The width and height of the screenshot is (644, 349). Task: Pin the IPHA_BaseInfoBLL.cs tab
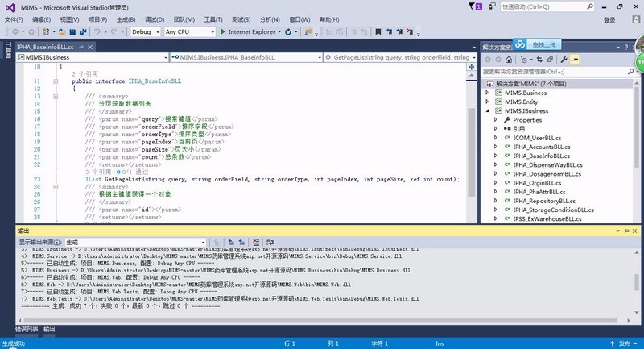tap(81, 48)
